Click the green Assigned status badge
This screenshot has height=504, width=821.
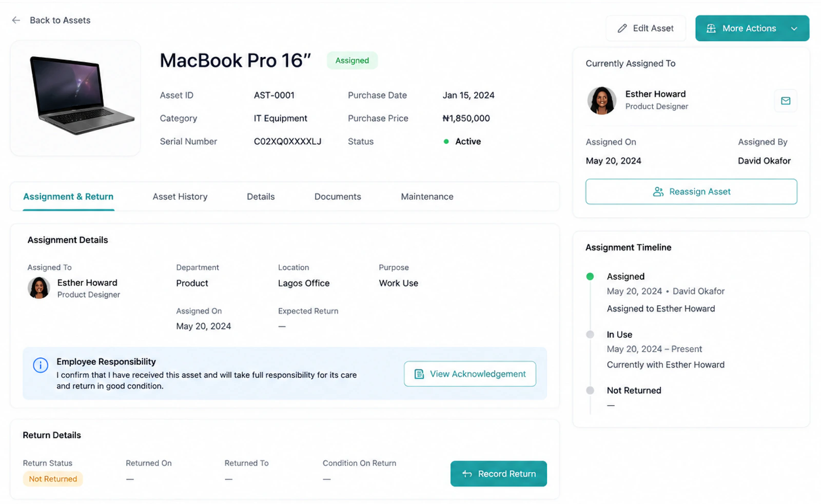[x=352, y=61]
